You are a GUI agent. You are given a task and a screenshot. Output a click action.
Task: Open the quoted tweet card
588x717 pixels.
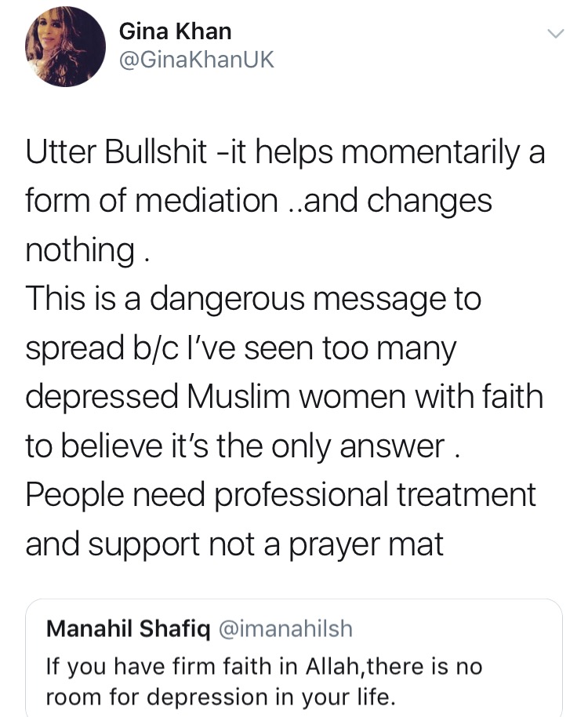coord(294,658)
